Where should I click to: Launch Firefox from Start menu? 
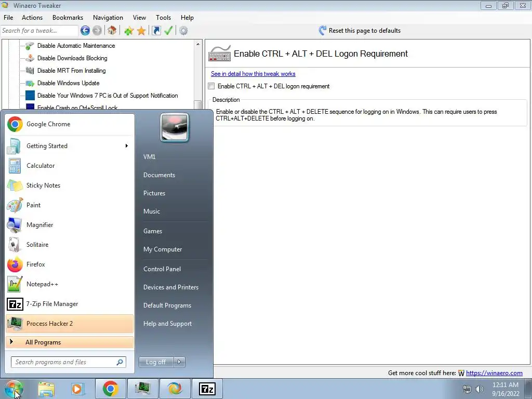tap(69, 264)
